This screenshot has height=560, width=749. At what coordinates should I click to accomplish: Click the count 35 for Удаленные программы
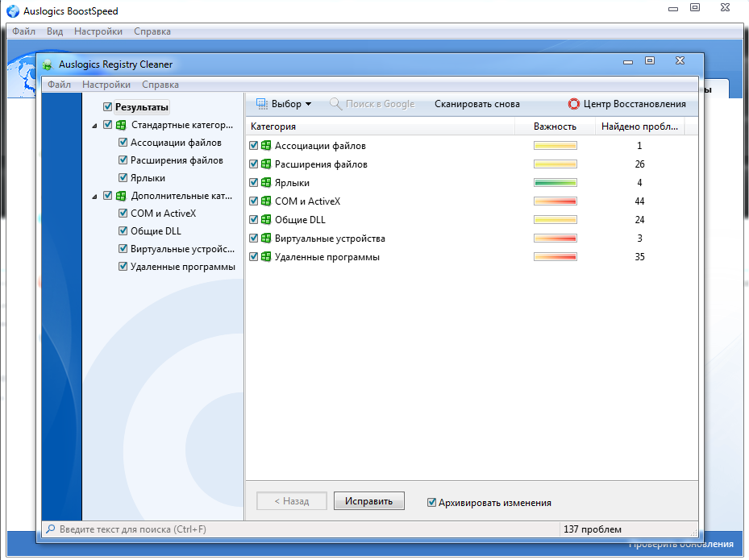pyautogui.click(x=639, y=257)
